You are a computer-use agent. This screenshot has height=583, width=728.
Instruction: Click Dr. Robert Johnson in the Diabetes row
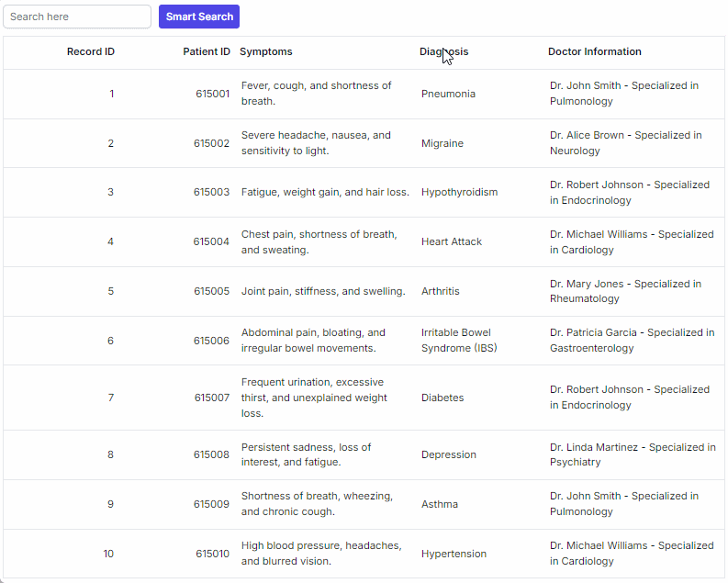tap(630, 397)
